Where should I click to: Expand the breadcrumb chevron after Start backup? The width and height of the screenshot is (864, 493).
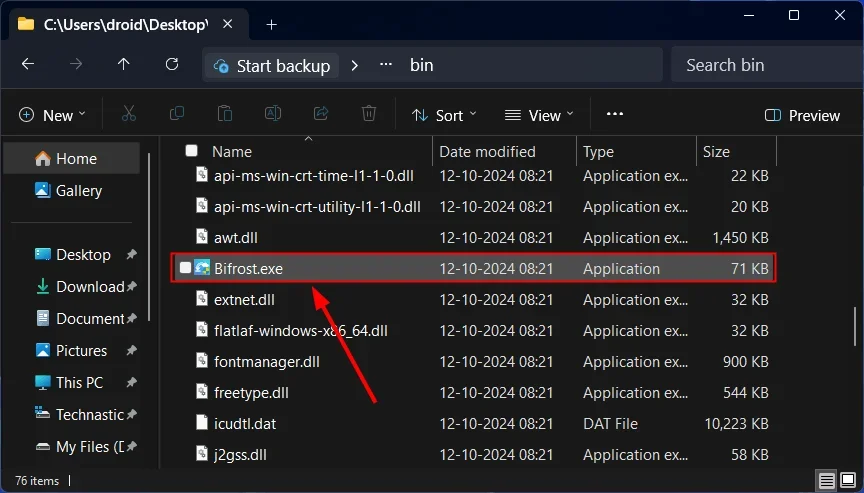(354, 65)
